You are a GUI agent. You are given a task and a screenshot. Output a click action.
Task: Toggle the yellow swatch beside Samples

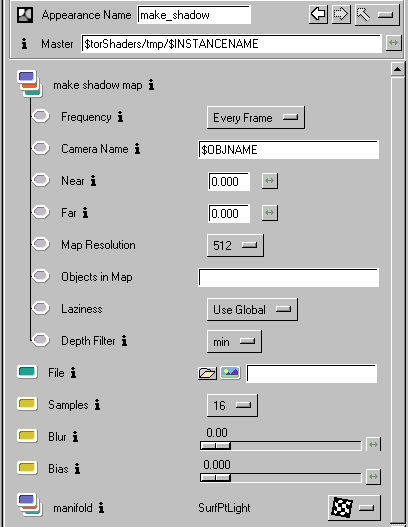(x=27, y=404)
